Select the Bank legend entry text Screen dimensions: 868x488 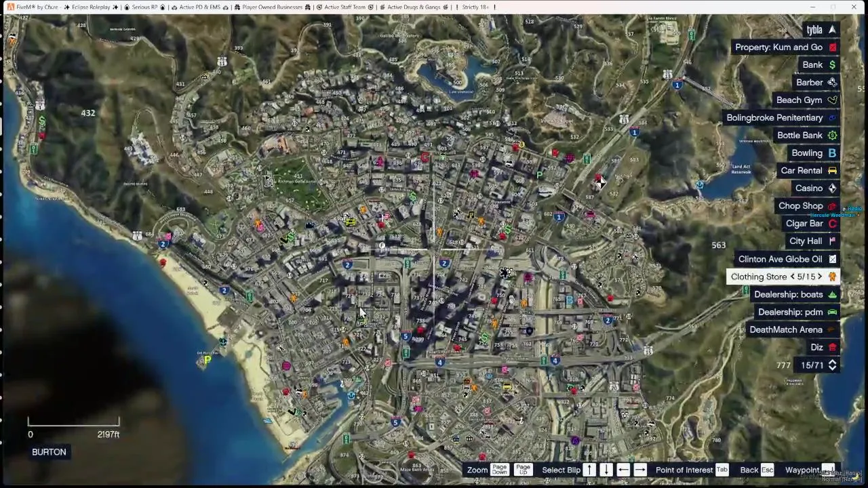tap(812, 65)
